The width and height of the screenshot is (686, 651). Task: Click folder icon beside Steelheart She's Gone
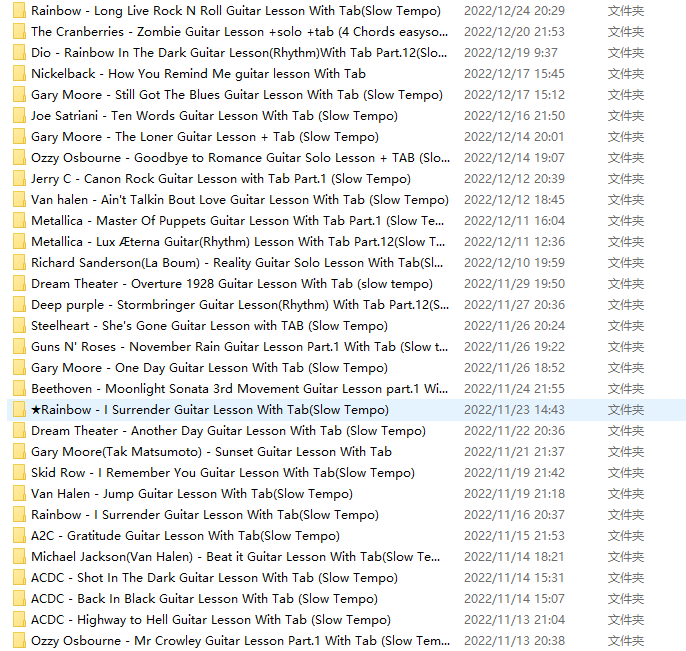(19, 326)
